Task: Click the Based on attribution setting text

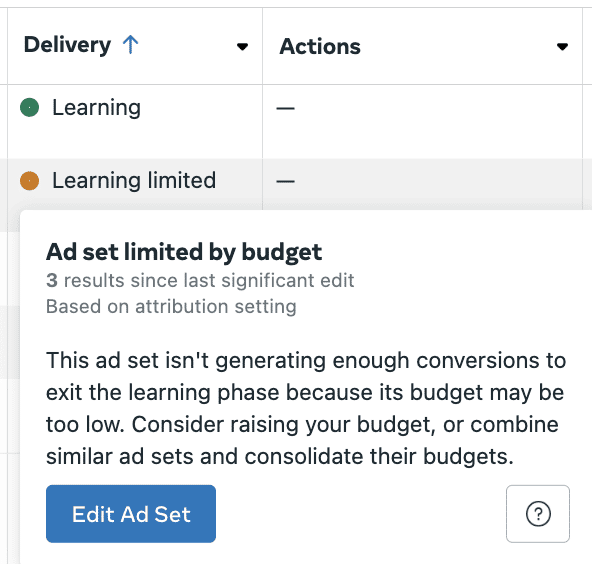Action: click(171, 306)
